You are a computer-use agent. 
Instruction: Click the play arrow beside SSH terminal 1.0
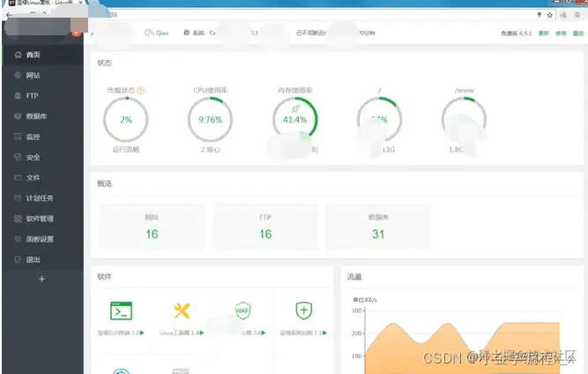(x=142, y=333)
